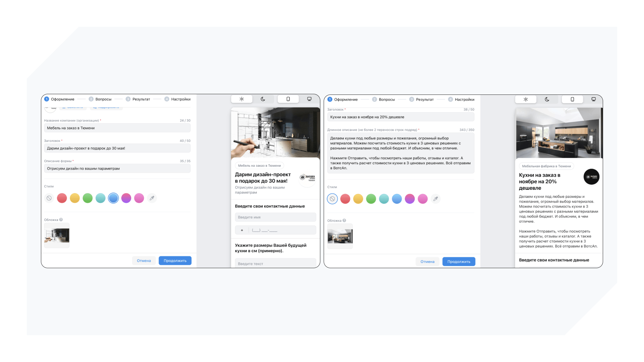Click the Заголовок field with design-project text
Viewport: 644px width, 362px height.
coord(117,148)
